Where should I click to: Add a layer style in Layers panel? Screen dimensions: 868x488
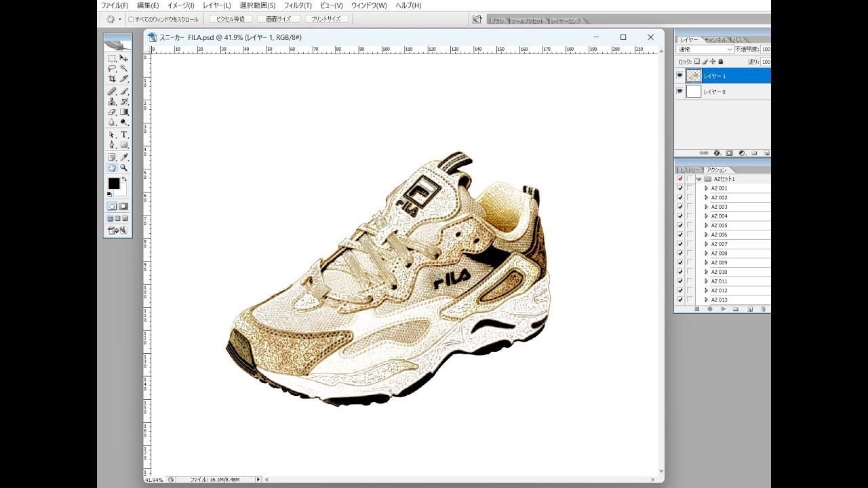pos(717,153)
